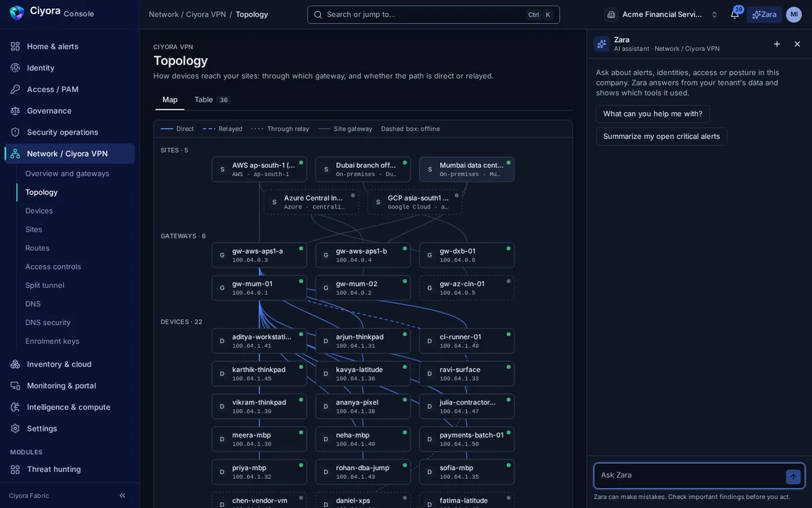Select Azure Central India site node
Viewport: 812px width, 508px height.
[x=311, y=202]
